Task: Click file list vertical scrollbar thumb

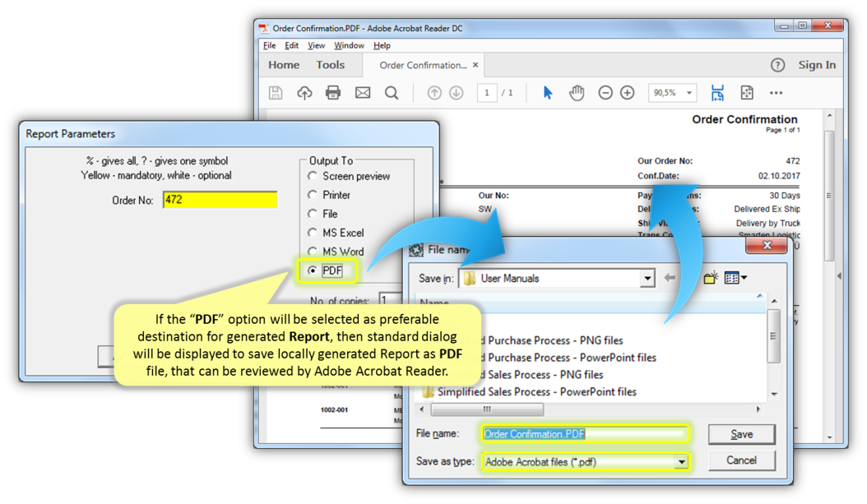Action: coord(774,336)
